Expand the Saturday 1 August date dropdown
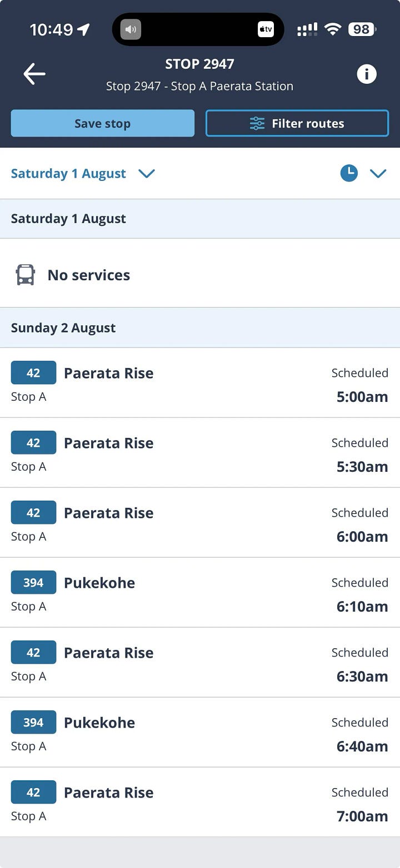 point(83,173)
